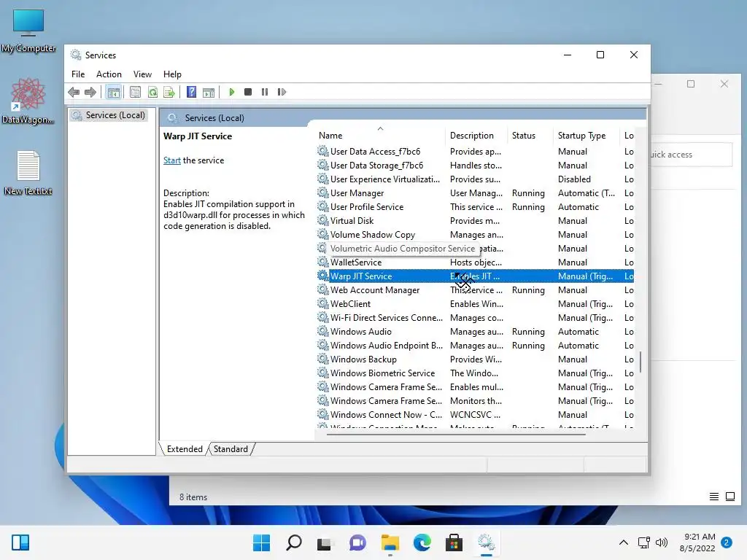Viewport: 747px width, 560px height.
Task: Open Help via blue question mark icon
Action: (x=191, y=92)
